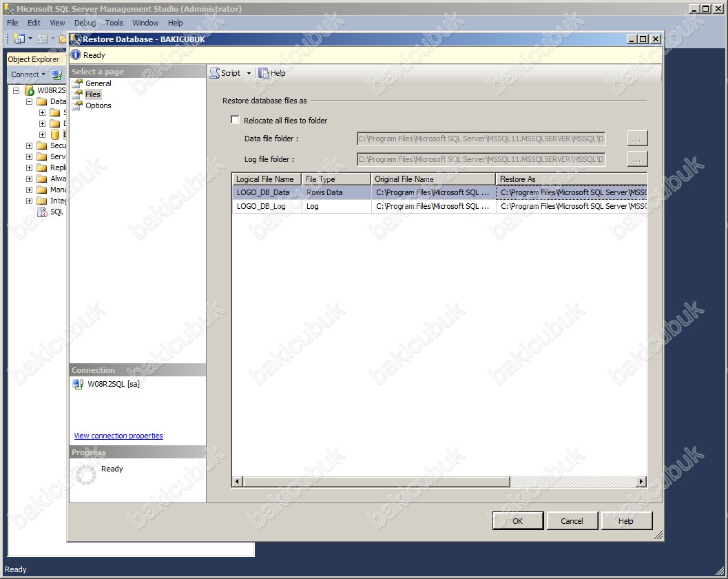The height and width of the screenshot is (579, 728).
Task: Click the Help button at dialog bottom
Action: (626, 521)
